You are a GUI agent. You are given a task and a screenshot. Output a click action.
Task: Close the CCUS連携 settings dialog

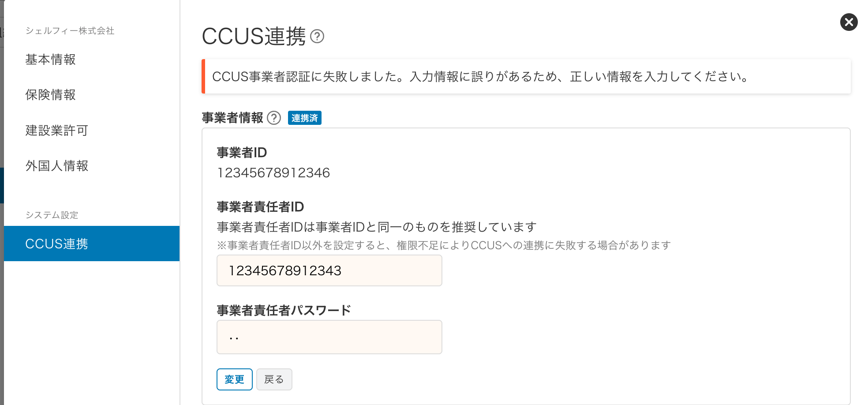coord(849,22)
